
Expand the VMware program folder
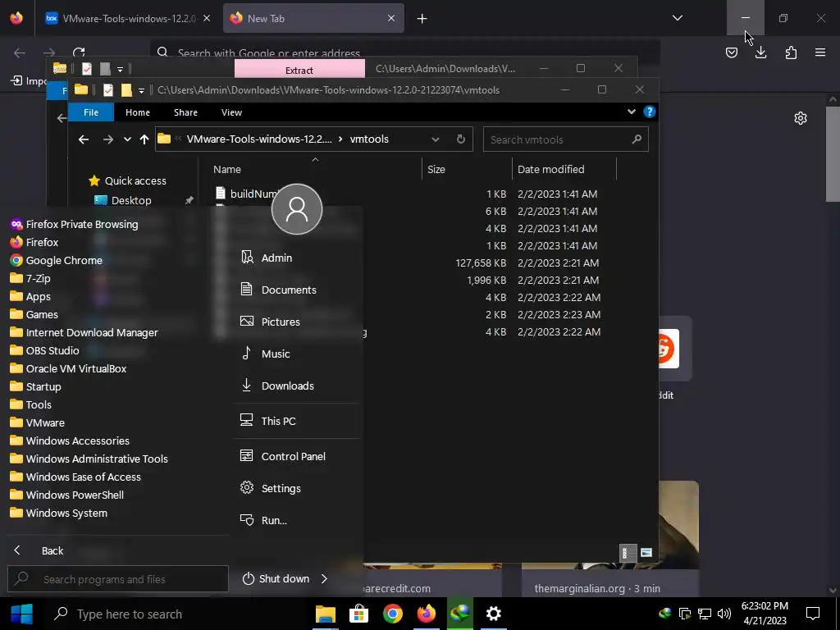click(38, 422)
